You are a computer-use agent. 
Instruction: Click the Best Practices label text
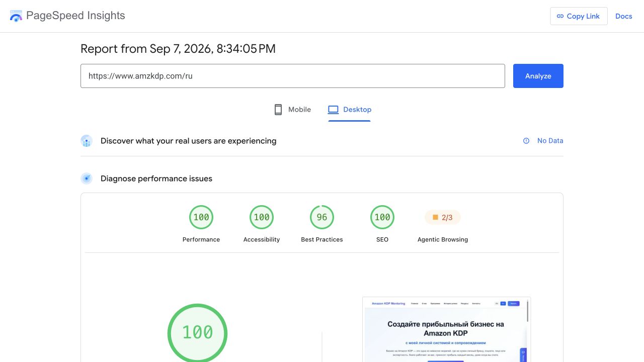click(x=322, y=239)
